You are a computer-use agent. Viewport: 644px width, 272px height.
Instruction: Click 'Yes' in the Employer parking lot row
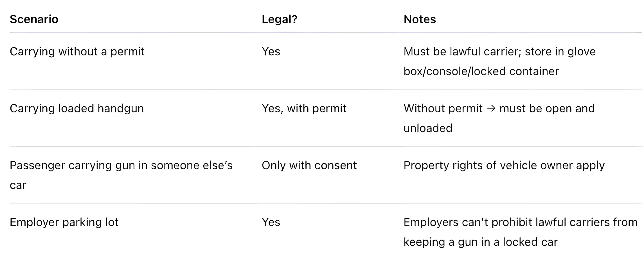coord(271,222)
